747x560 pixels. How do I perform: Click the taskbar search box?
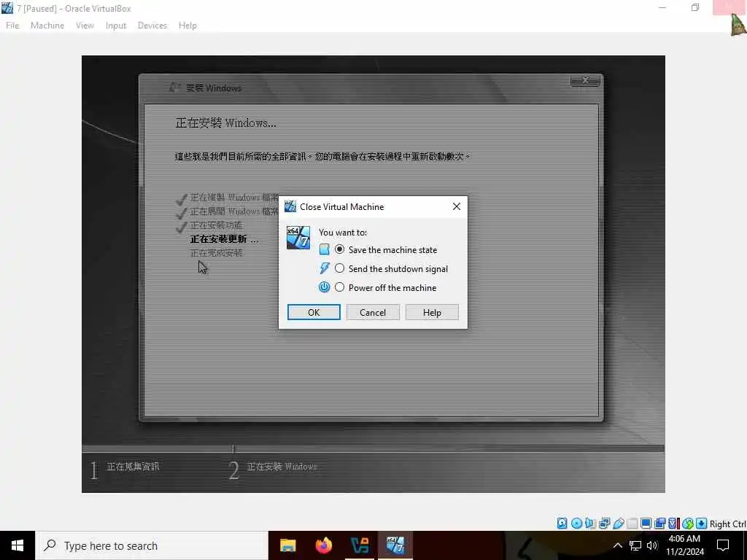(152, 545)
